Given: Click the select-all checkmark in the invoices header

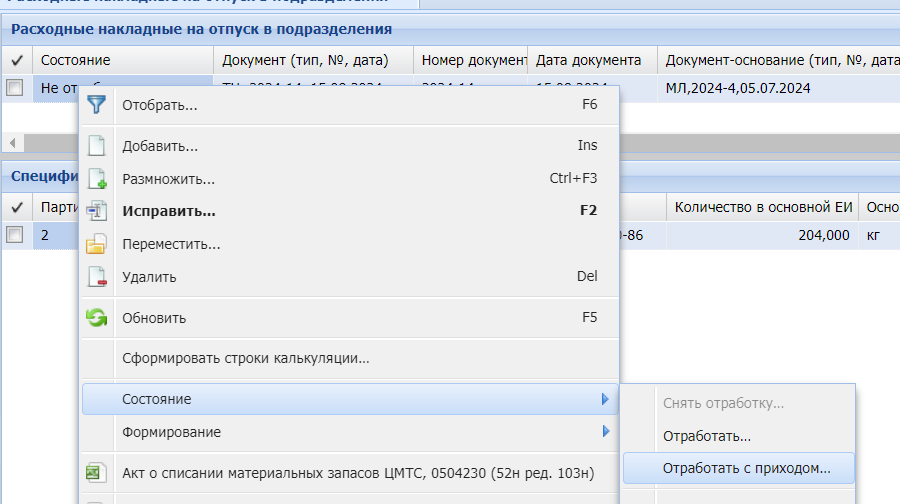Looking at the screenshot, I should [x=16, y=60].
